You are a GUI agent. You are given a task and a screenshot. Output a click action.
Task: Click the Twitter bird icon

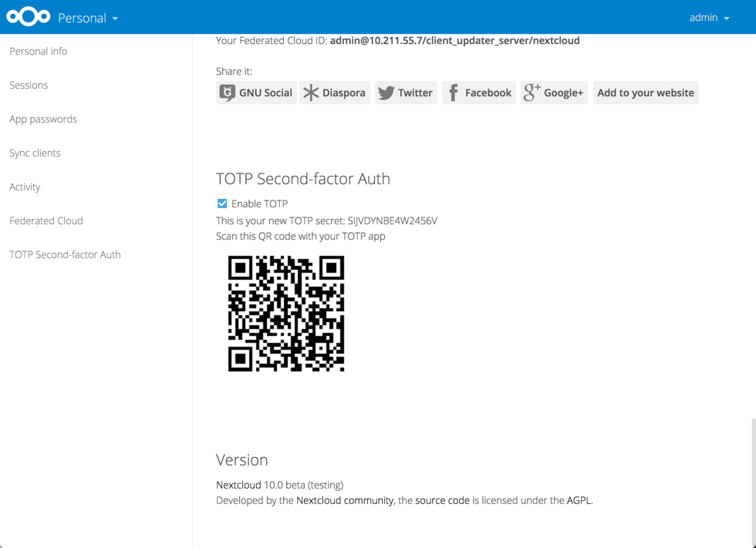point(386,92)
